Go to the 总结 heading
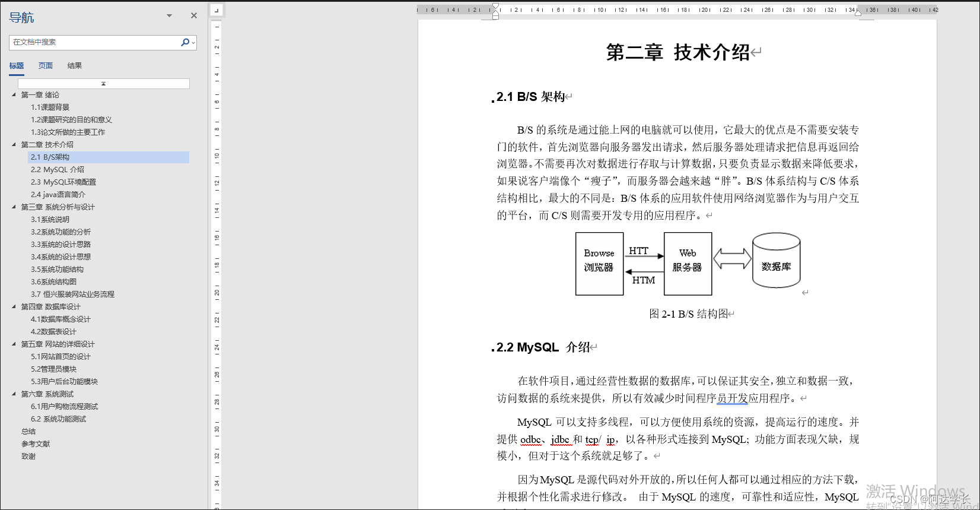 [x=28, y=432]
